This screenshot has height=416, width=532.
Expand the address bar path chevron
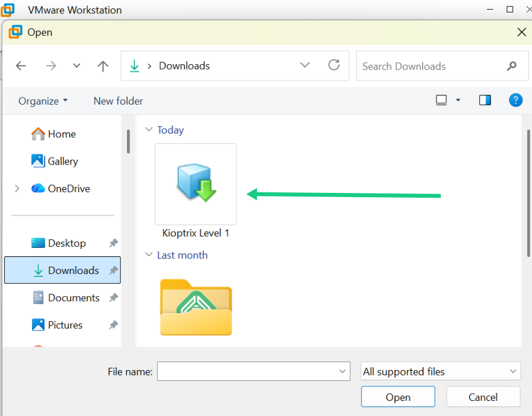[149, 66]
